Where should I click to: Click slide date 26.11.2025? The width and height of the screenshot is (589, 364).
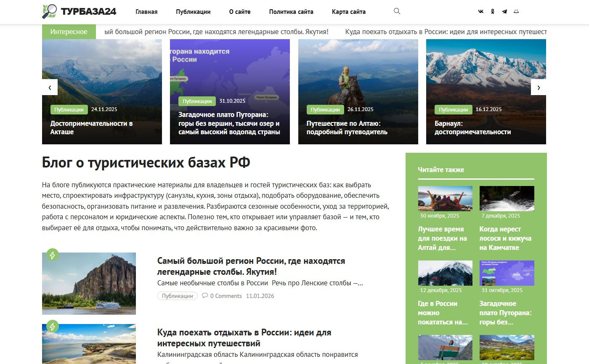[361, 109]
